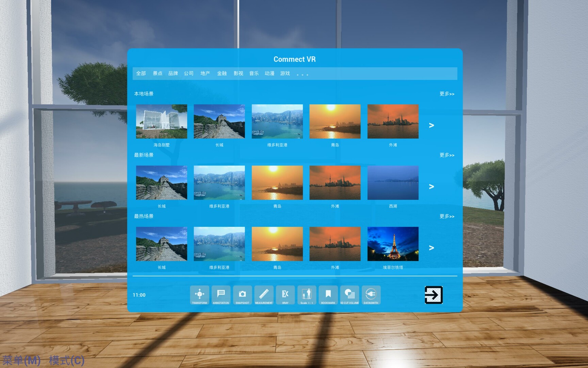The image size is (588, 368).
Task: Open the Bookmark tool
Action: [328, 295]
